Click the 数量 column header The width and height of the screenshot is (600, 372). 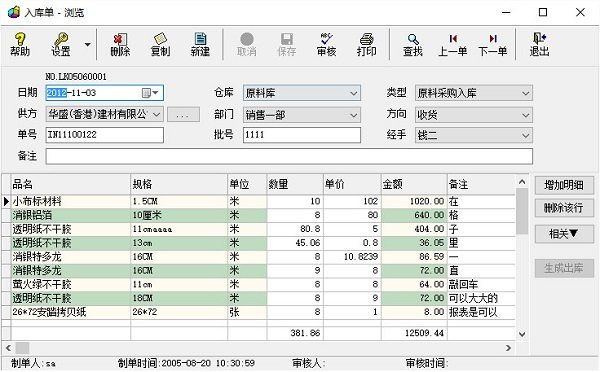tap(295, 184)
